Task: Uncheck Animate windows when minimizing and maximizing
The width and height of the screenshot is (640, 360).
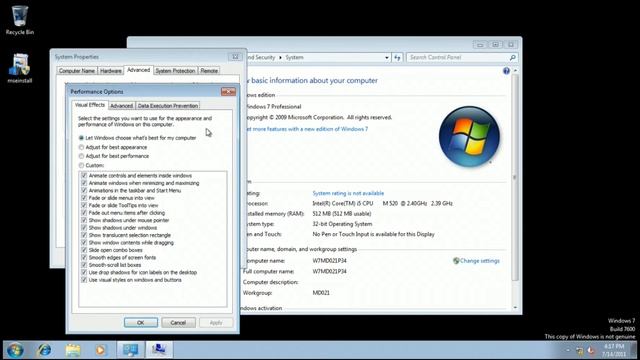Action: pos(84,183)
